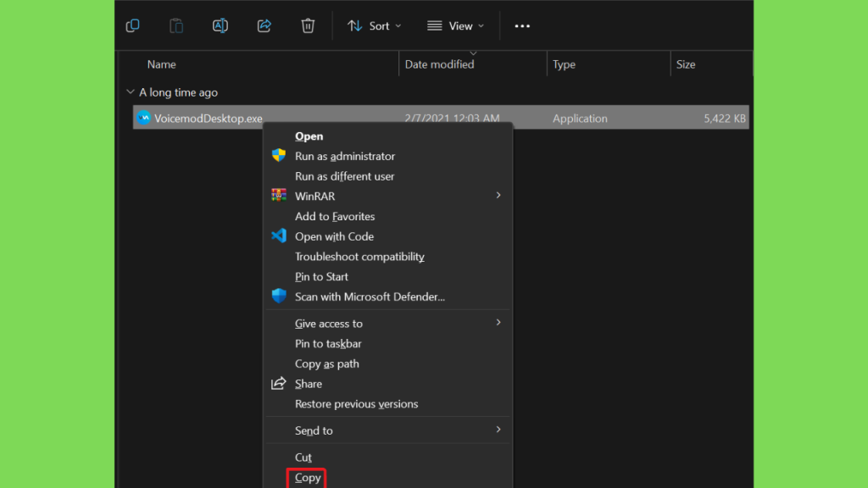Click the Application type cell

[580, 119]
